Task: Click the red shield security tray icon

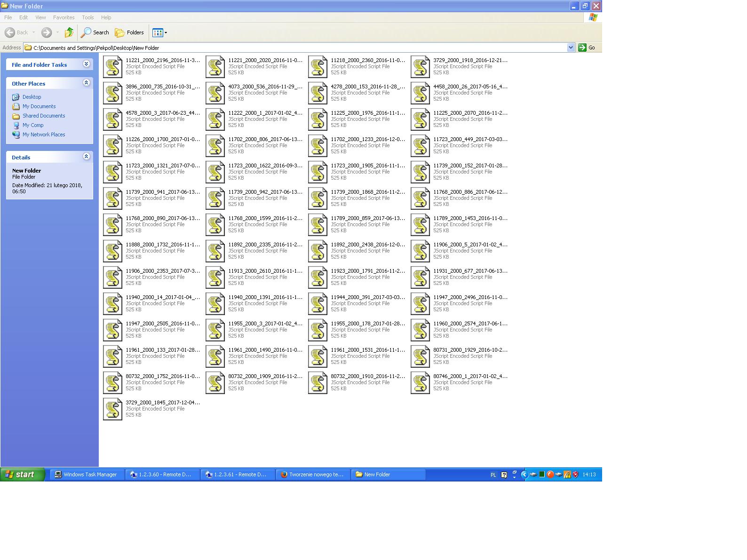Action: point(575,474)
